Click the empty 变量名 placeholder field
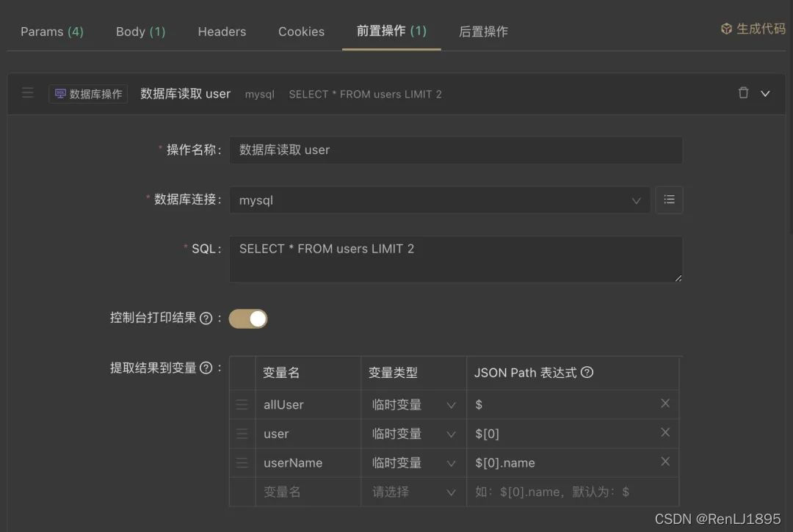This screenshot has width=793, height=532. point(308,492)
